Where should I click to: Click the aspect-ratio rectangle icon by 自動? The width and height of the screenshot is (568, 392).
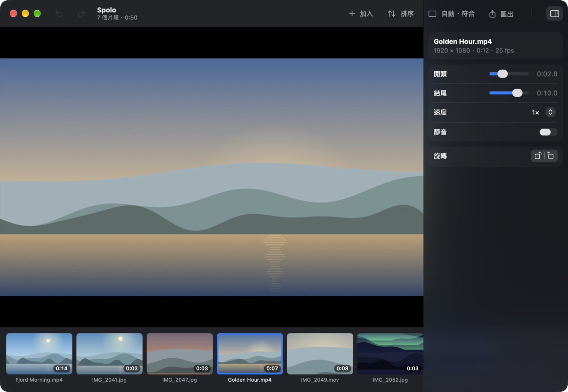432,13
